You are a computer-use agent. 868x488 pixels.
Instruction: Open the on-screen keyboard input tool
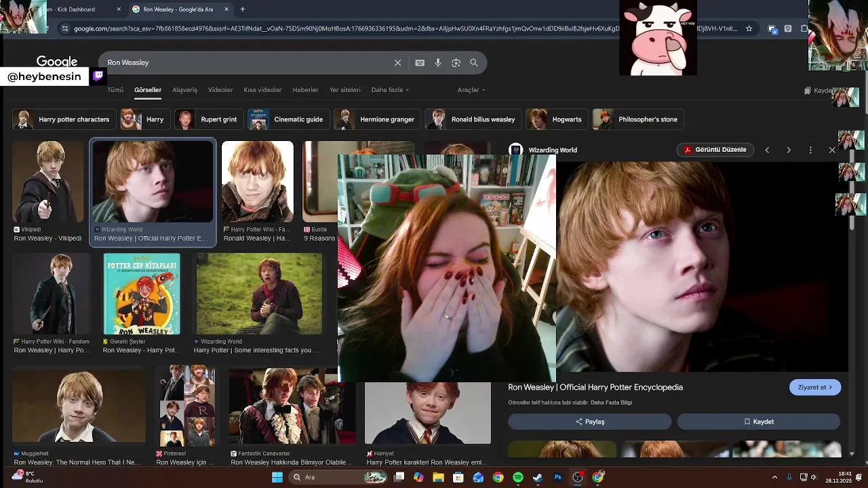click(x=420, y=62)
